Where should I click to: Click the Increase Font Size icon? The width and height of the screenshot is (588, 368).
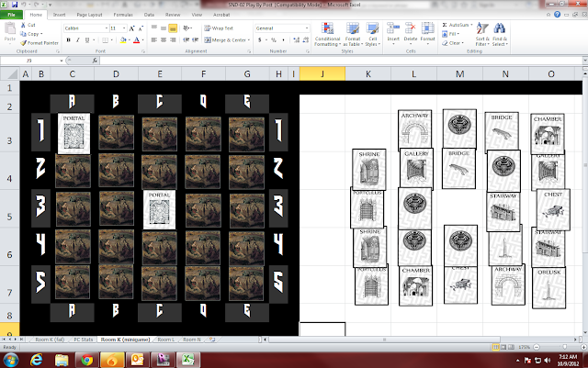pos(131,28)
